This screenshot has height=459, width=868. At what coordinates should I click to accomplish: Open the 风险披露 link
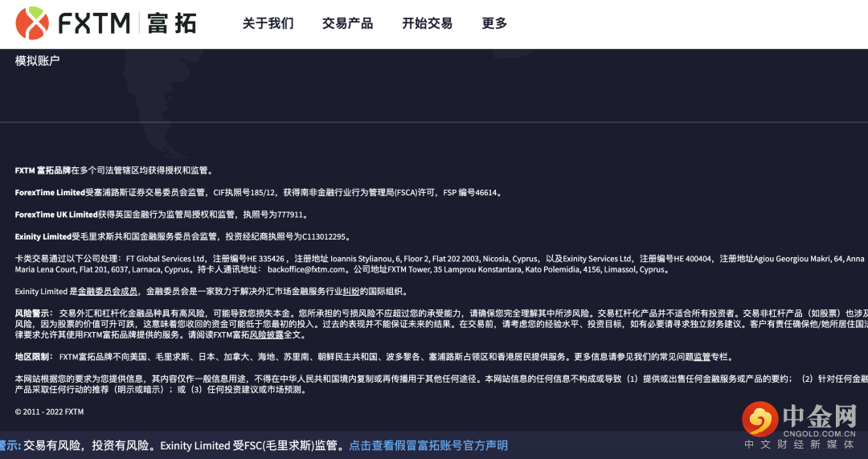point(266,335)
